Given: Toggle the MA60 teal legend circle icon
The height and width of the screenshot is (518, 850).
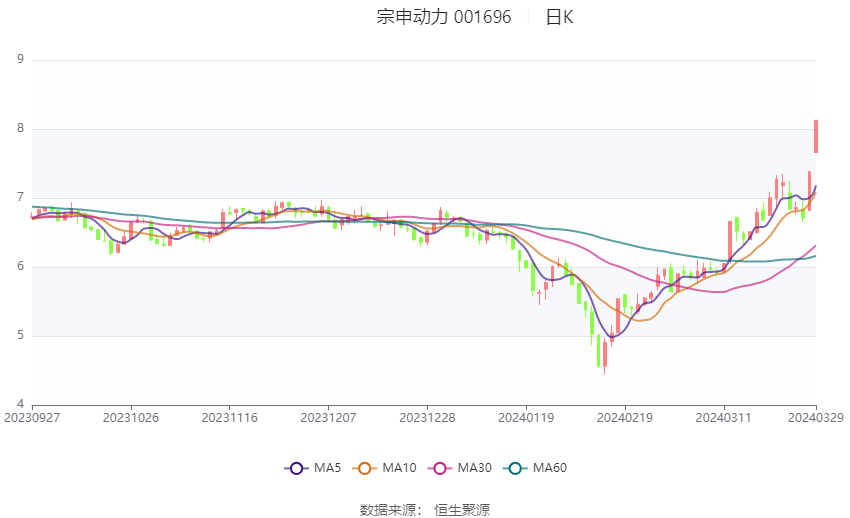Looking at the screenshot, I should click(x=515, y=468).
